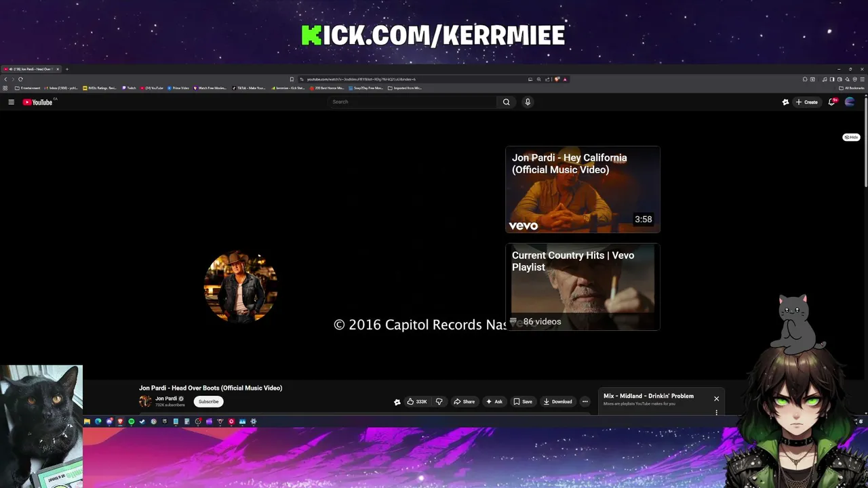Open the YouTube hamburger guide menu
The width and height of the screenshot is (868, 488).
(11, 102)
